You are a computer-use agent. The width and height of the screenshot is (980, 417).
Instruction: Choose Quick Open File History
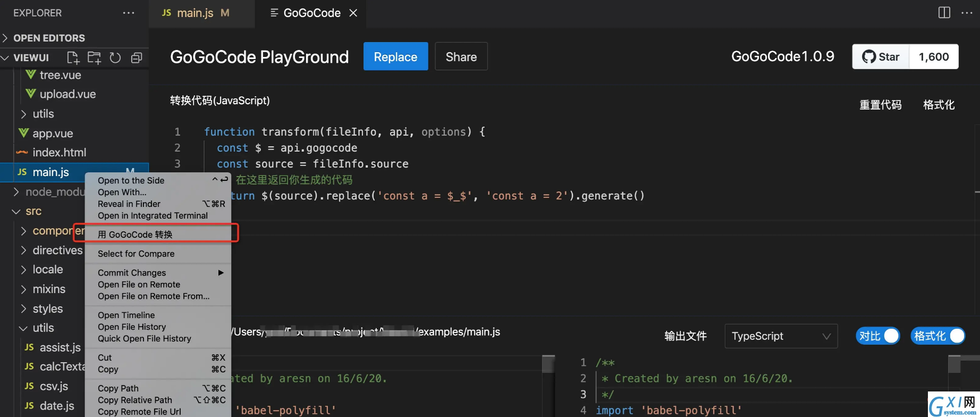click(x=158, y=339)
